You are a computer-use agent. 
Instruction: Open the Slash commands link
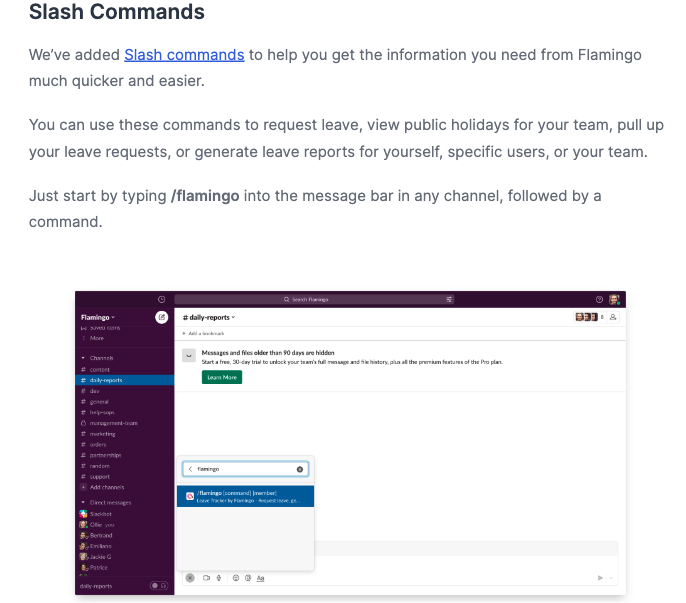click(x=184, y=55)
